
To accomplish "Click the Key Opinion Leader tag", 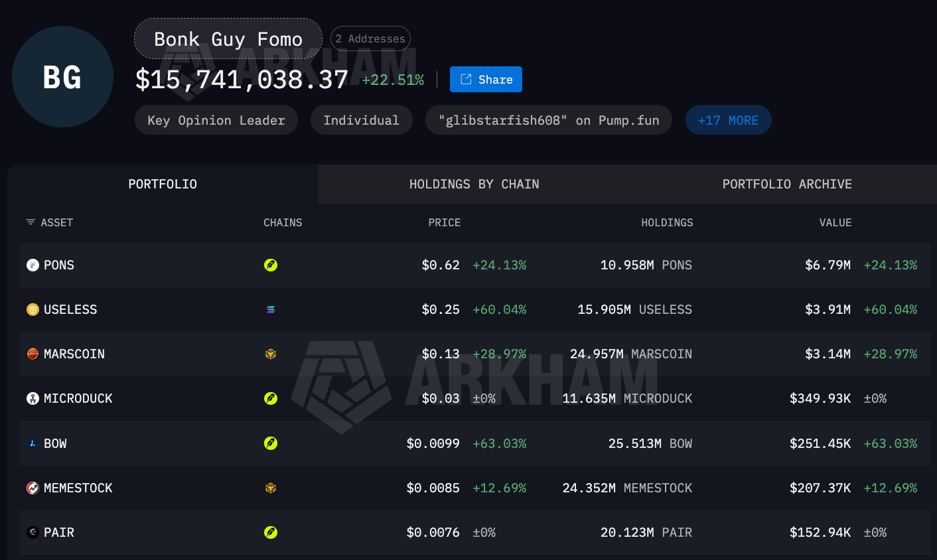I will point(216,120).
